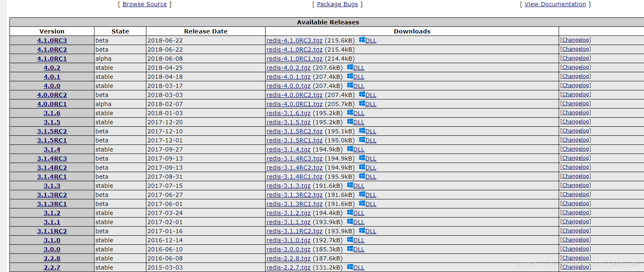Image resolution: width=644 pixels, height=272 pixels.
Task: View Changelog for version 4.0.0RC1
Action: (575, 104)
